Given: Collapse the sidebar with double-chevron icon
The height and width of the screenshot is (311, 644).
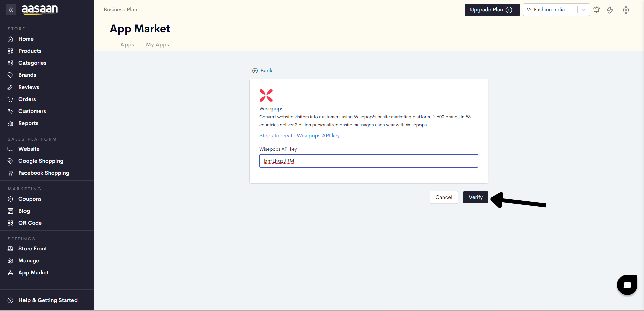Looking at the screenshot, I should pyautogui.click(x=11, y=10).
